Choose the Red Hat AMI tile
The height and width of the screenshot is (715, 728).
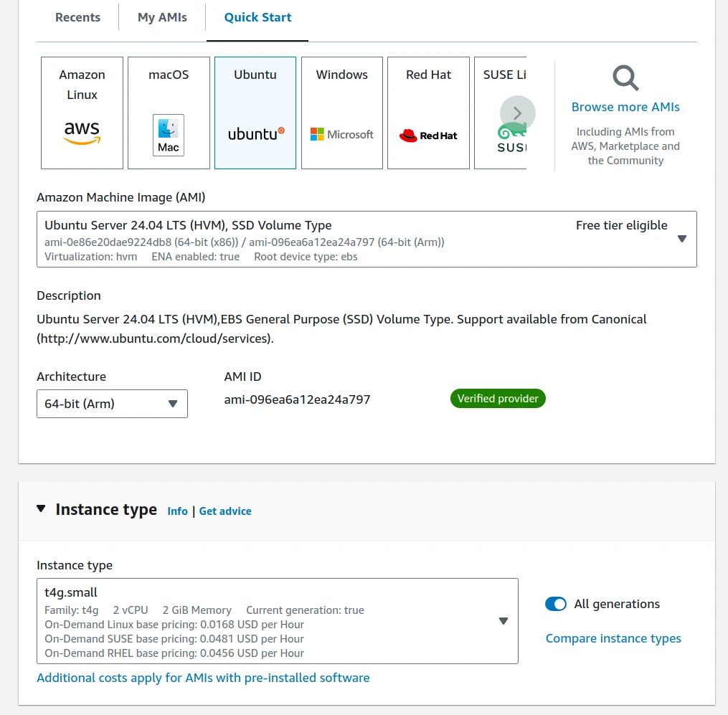pos(428,113)
